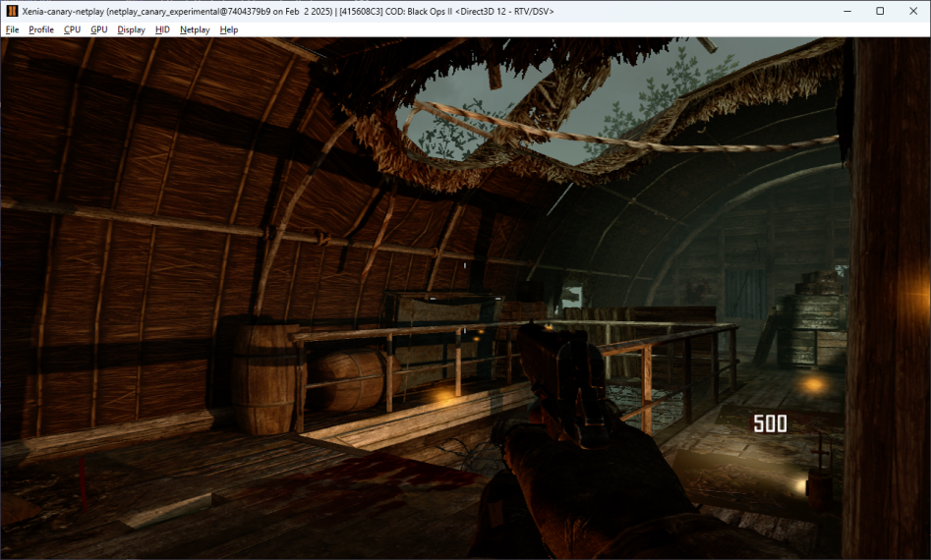Click the 500 points counter in game
Viewport: 931px width, 560px height.
770,423
